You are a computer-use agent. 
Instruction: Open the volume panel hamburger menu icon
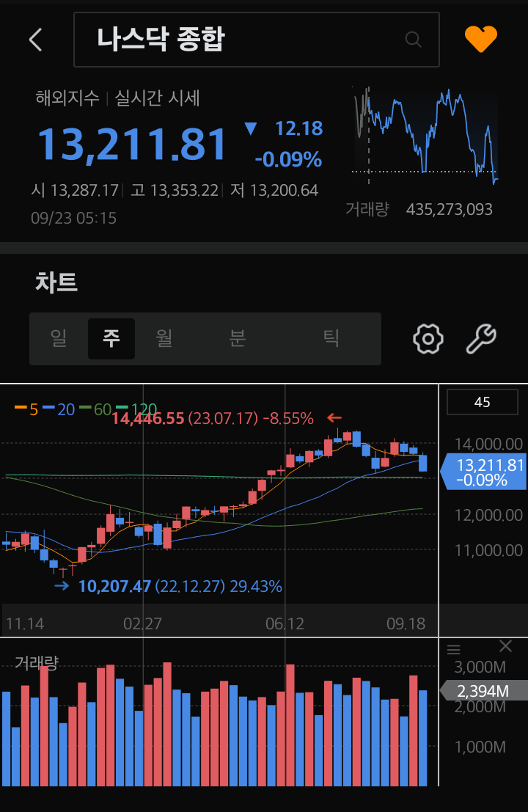(454, 649)
